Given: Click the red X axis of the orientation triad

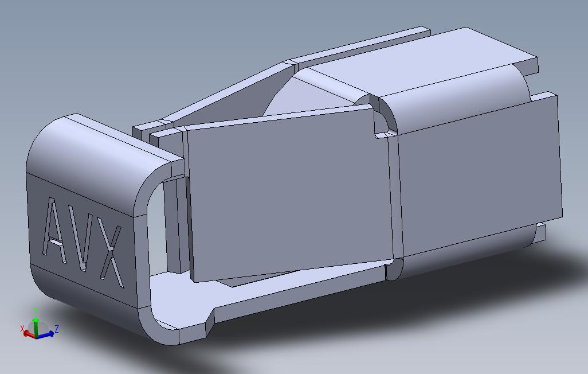Looking at the screenshot, I should (29, 334).
